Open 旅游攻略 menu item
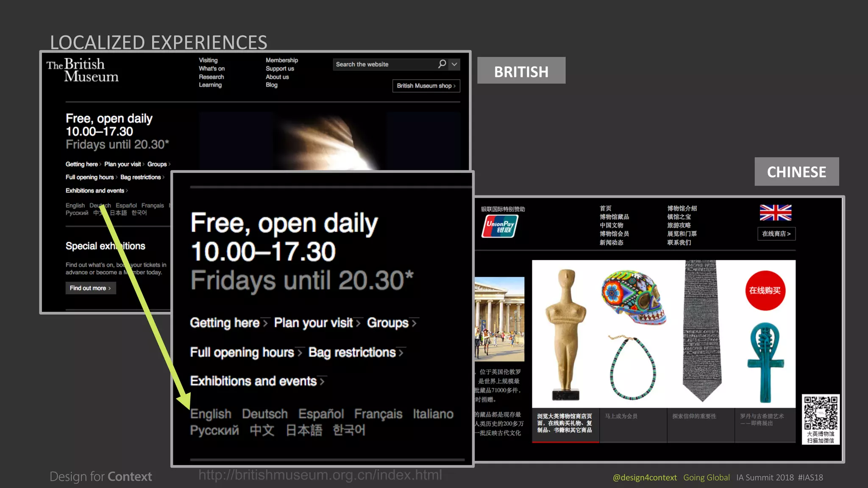Screen dimensions: 868x488 pos(679,225)
